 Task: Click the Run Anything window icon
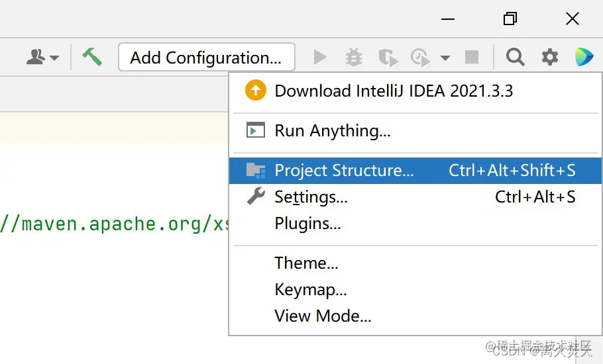[255, 130]
